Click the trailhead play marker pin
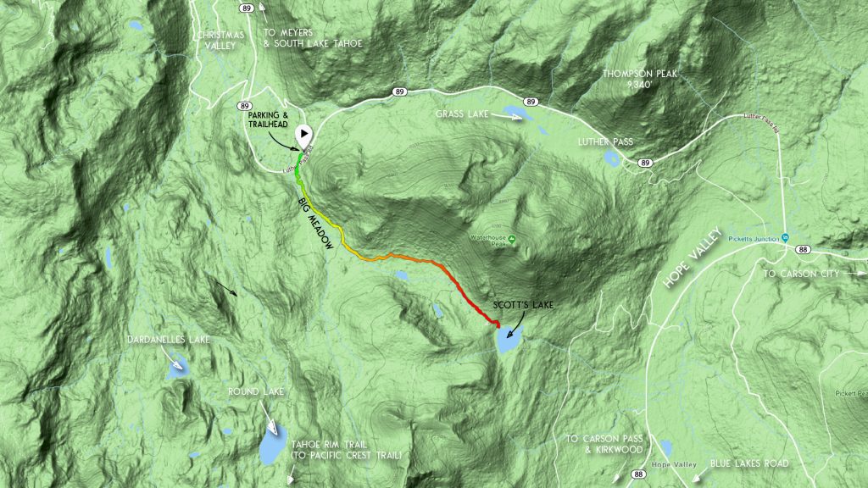Viewport: 868px width, 488px height. [303, 136]
